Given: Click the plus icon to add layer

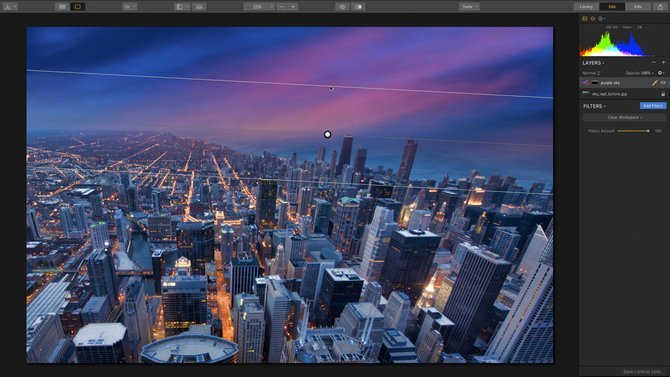Looking at the screenshot, I should tap(663, 63).
